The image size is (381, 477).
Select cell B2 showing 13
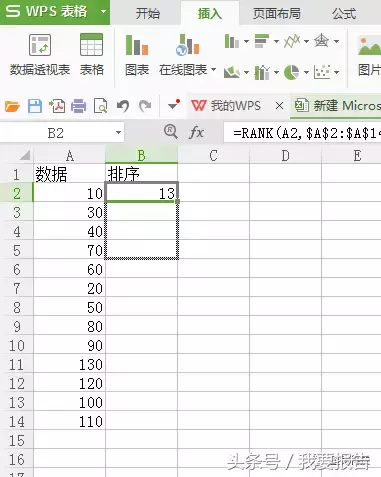pyautogui.click(x=141, y=193)
